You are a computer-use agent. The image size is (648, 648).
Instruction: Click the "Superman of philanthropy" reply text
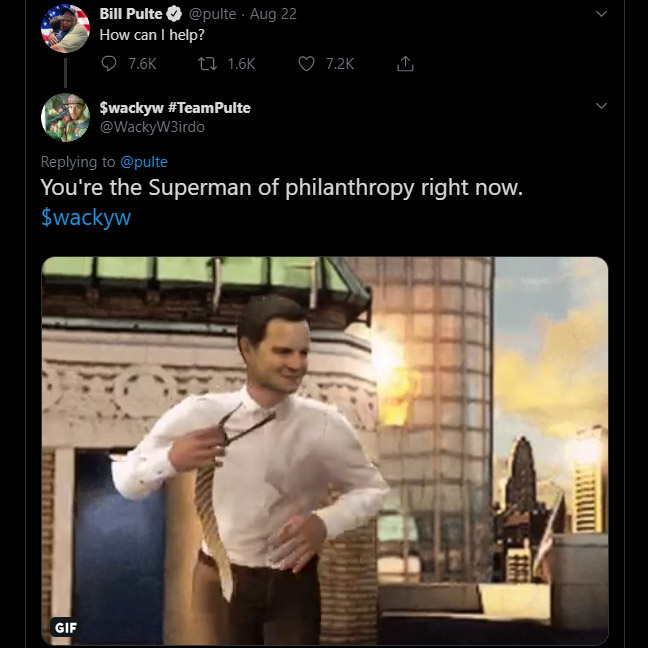click(281, 187)
